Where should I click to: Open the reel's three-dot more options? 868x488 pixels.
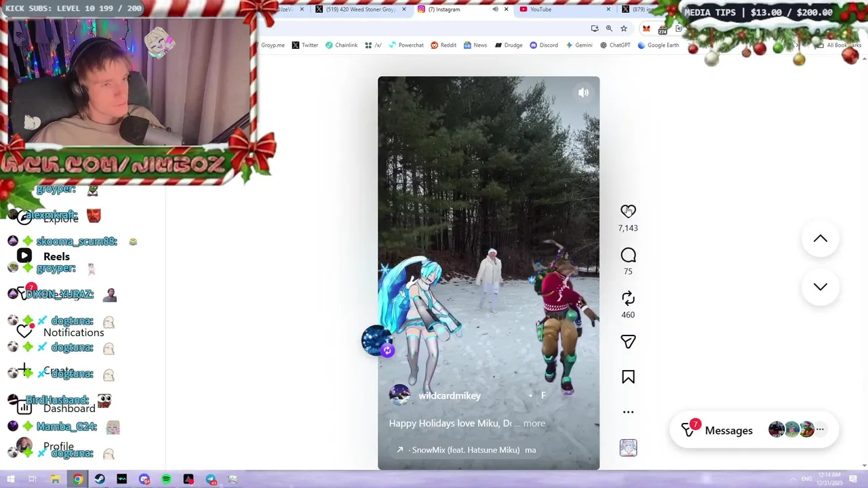[628, 412]
